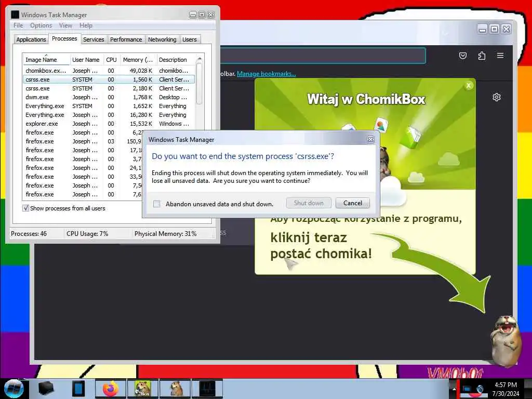The image size is (532, 399).
Task: Click the black box taskbar icon
Action: [x=46, y=389]
